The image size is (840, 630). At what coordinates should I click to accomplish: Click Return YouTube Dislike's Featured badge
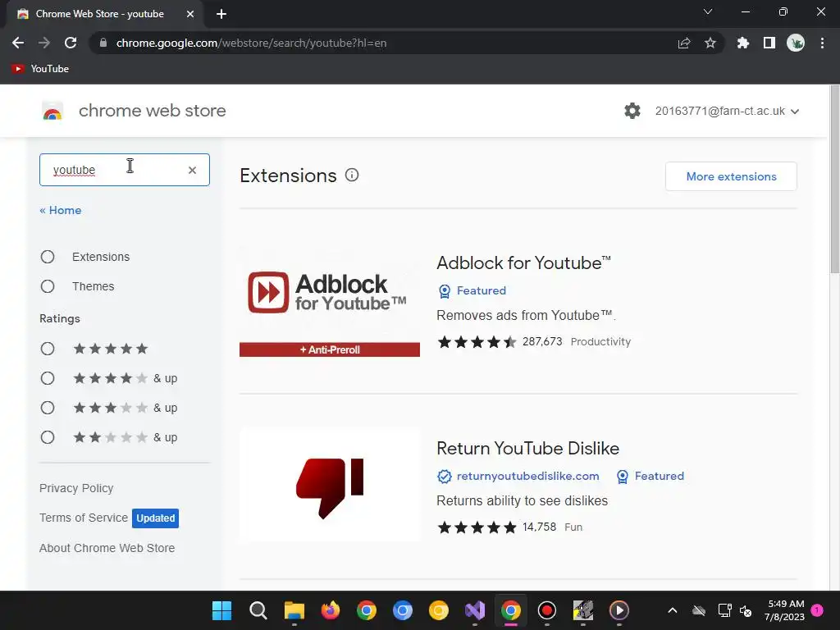tap(650, 476)
